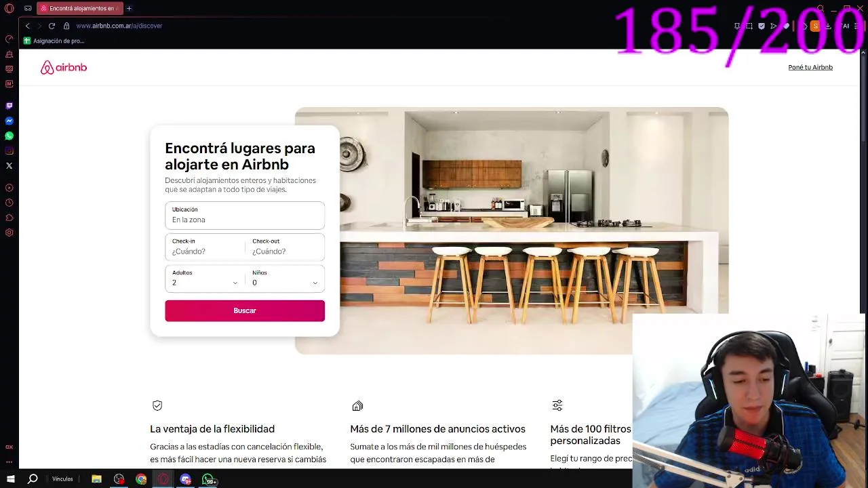View site security lock info

[66, 26]
